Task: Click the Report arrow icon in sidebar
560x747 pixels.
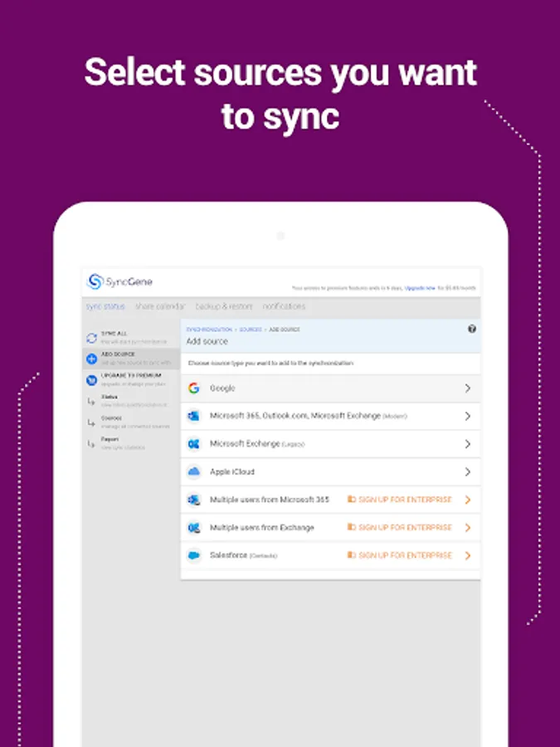Action: tap(91, 444)
